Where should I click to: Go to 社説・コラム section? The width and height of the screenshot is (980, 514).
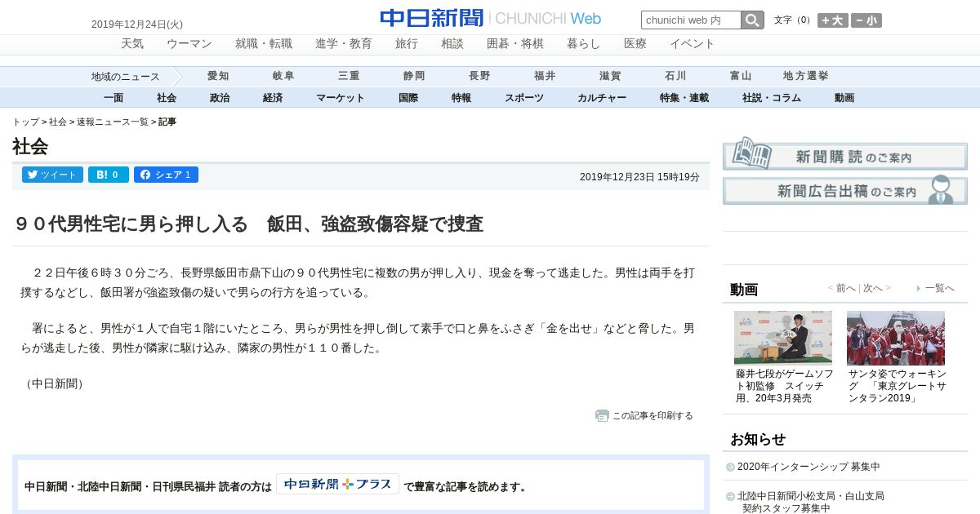[x=772, y=98]
